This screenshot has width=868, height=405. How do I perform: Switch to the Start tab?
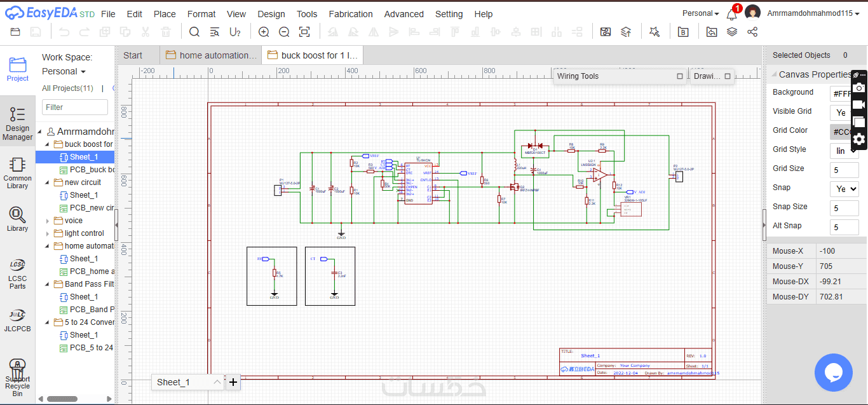133,55
